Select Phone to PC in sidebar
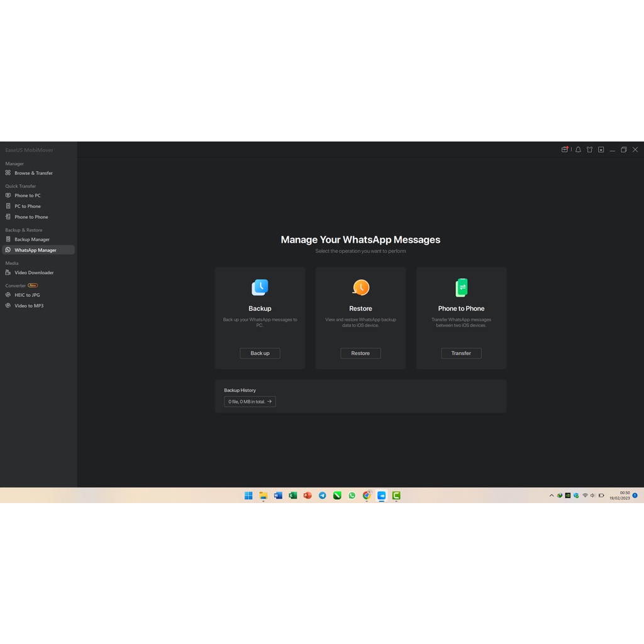This screenshot has height=644, width=644. point(28,196)
